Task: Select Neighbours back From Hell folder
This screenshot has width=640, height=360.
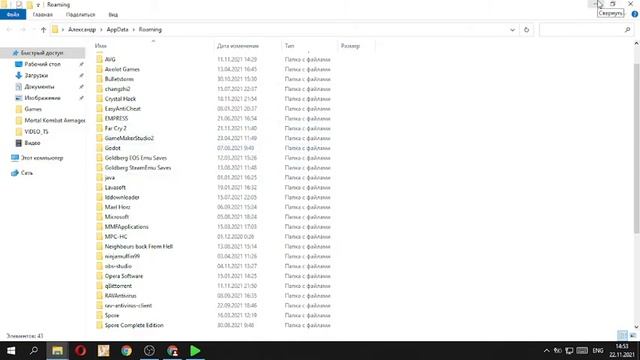Action: [139, 247]
